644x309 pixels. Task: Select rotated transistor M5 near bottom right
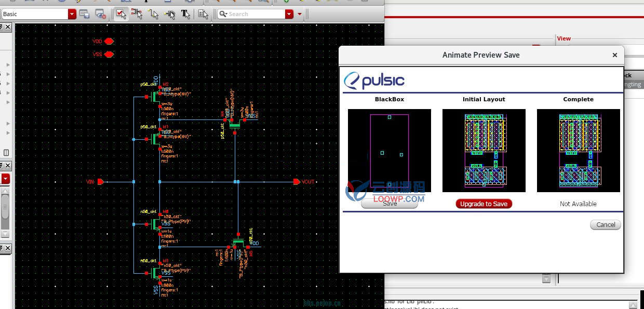click(238, 243)
